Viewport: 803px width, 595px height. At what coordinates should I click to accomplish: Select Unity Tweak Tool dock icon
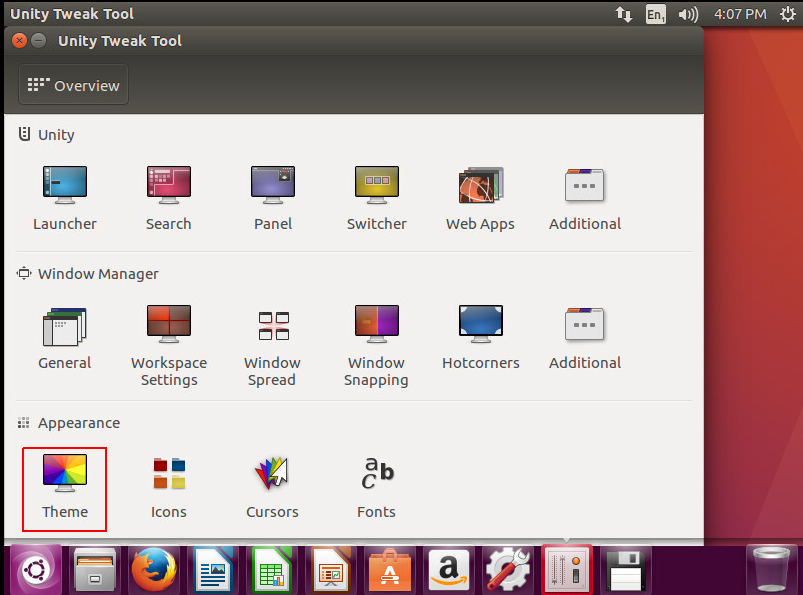coord(566,569)
